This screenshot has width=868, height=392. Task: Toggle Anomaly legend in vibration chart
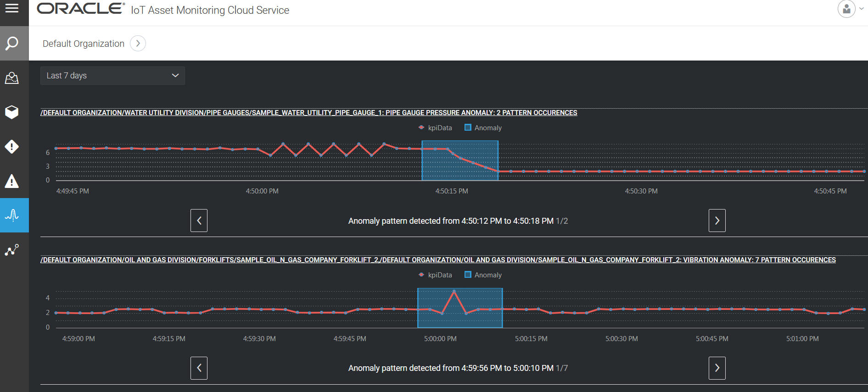pyautogui.click(x=483, y=275)
